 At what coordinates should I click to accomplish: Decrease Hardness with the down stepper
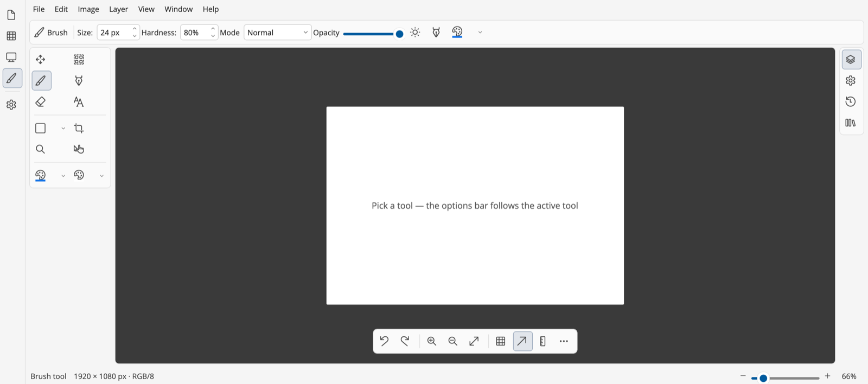pyautogui.click(x=213, y=36)
